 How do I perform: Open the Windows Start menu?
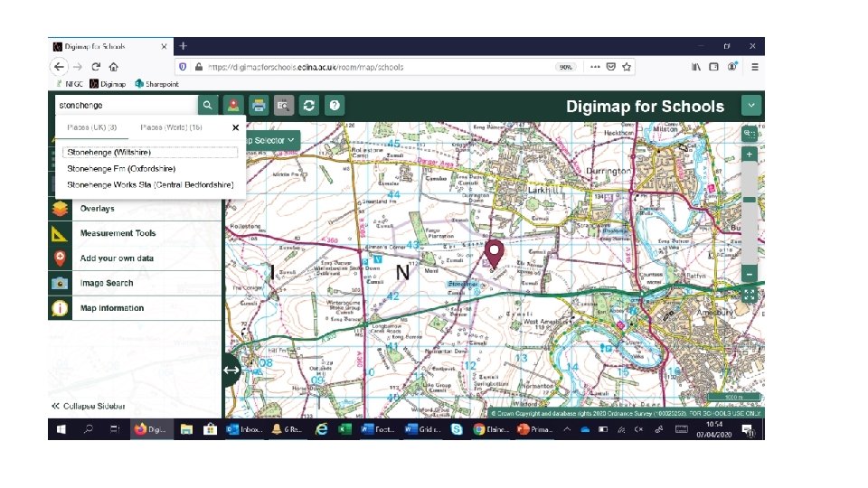click(61, 429)
